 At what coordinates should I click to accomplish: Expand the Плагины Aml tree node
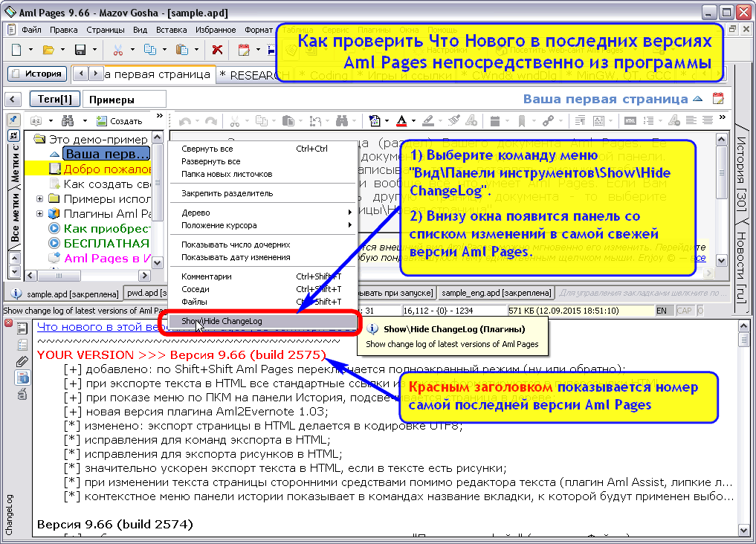40,213
